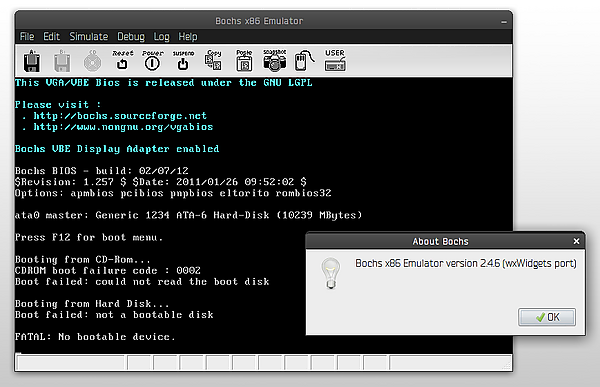The width and height of the screenshot is (600, 387).
Task: Click the Power toolbar icon
Action: pyautogui.click(x=152, y=60)
